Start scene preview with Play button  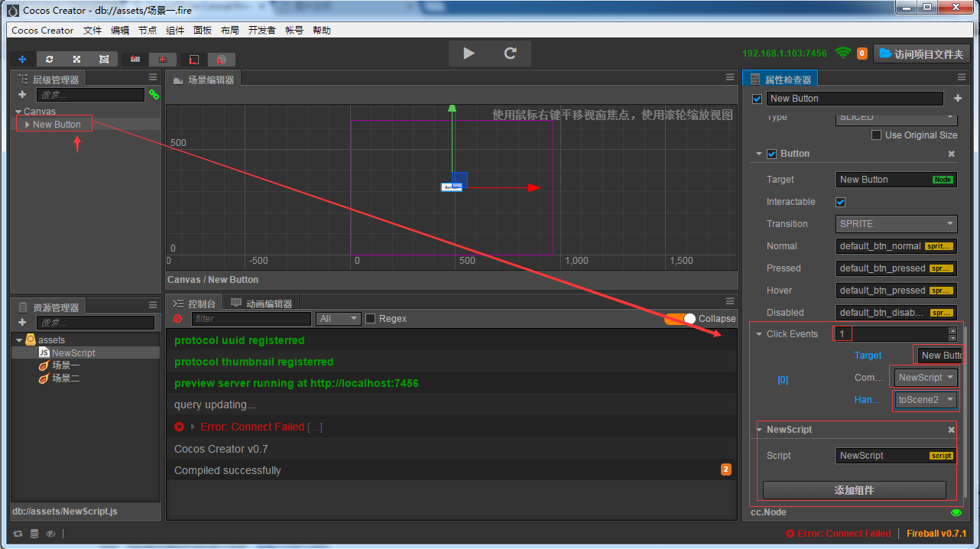(x=469, y=54)
